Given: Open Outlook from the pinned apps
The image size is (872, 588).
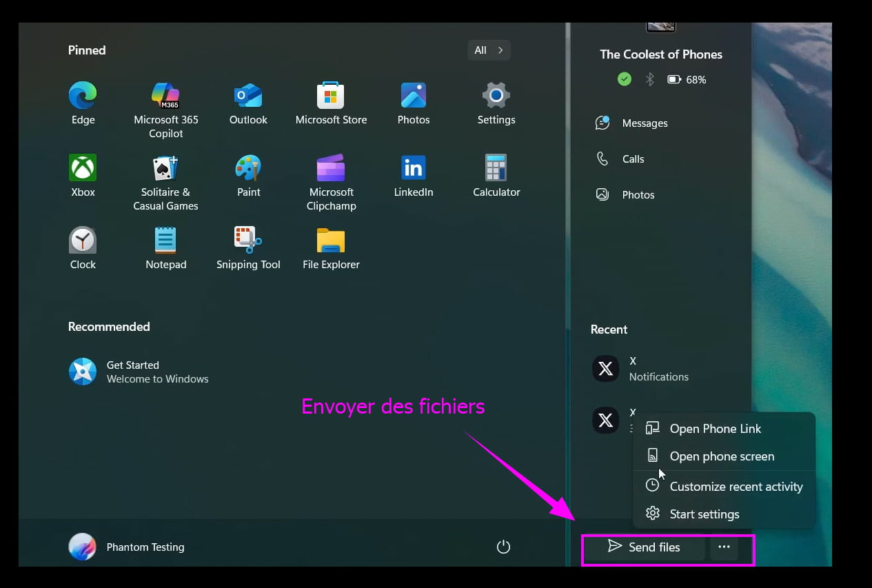Looking at the screenshot, I should 248,103.
